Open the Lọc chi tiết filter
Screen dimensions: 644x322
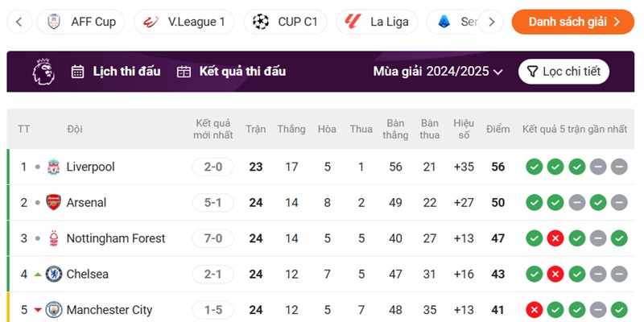click(563, 72)
